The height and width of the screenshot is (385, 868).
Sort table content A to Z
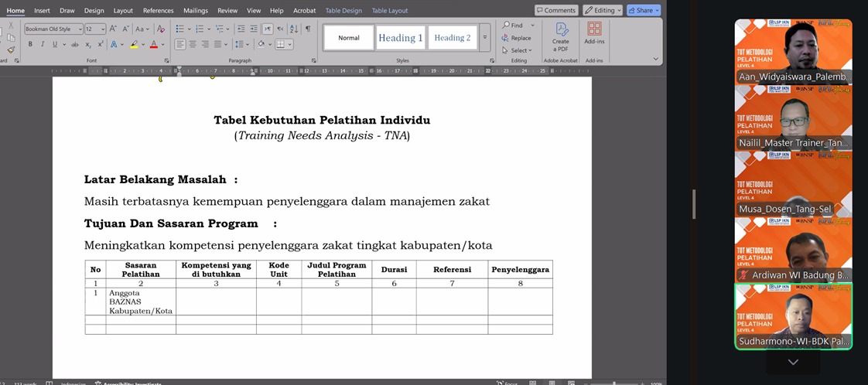click(293, 29)
